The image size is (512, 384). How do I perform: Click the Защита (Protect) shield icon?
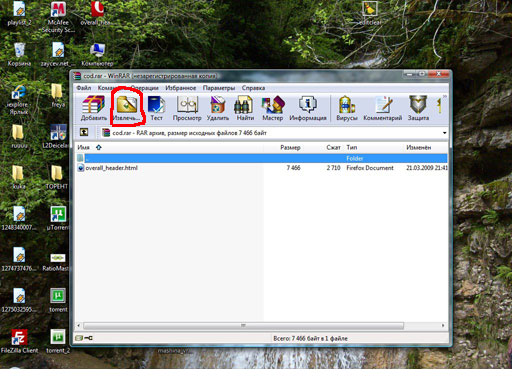click(x=418, y=108)
